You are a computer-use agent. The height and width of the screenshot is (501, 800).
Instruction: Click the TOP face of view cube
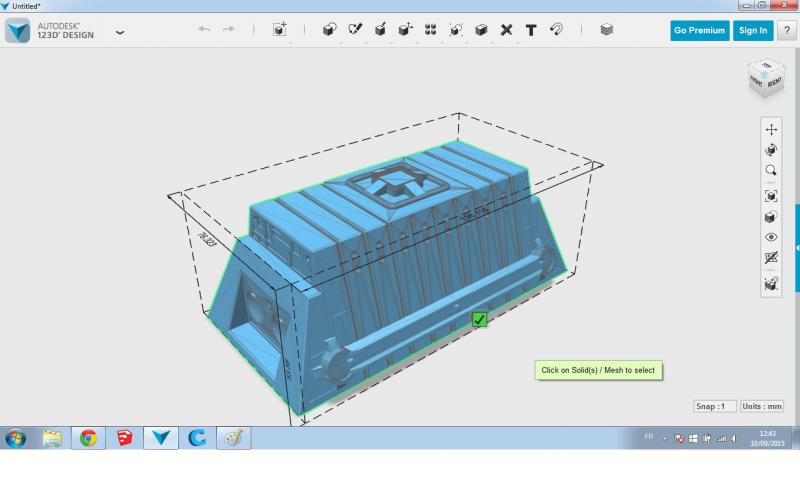click(x=766, y=65)
